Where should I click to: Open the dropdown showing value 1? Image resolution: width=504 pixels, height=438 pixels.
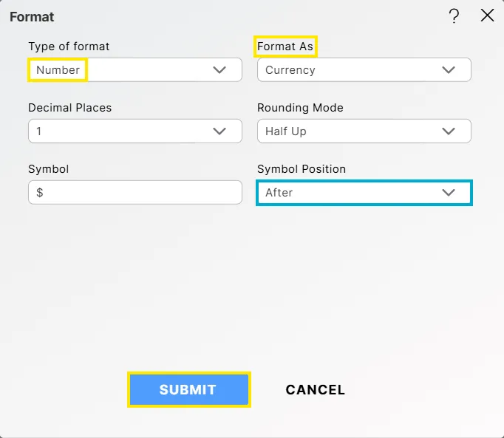(134, 131)
